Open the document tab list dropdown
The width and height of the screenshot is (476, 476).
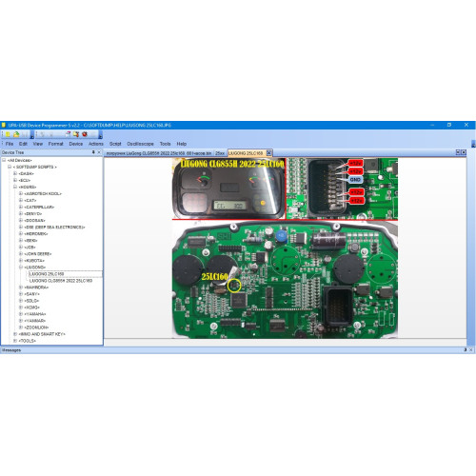458,152
